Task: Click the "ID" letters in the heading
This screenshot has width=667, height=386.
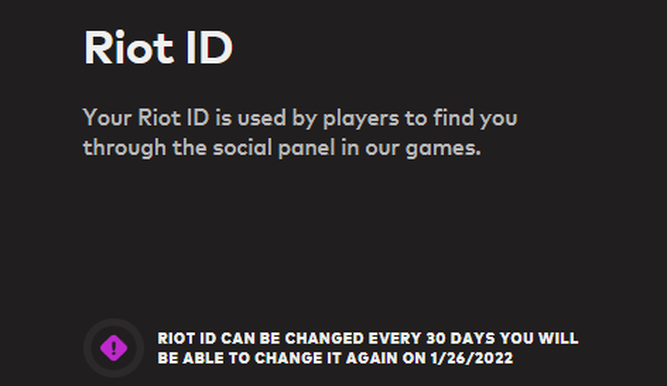Action: (209, 48)
